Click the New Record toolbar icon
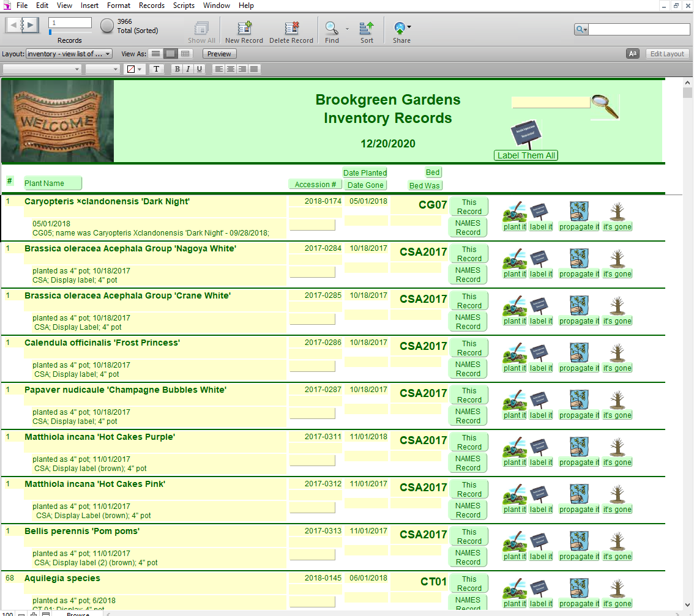Screen dimensions: 694x616 (244, 28)
